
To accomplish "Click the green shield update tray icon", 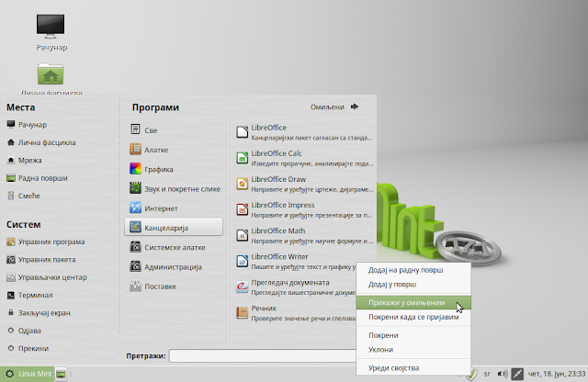I will pos(472,374).
